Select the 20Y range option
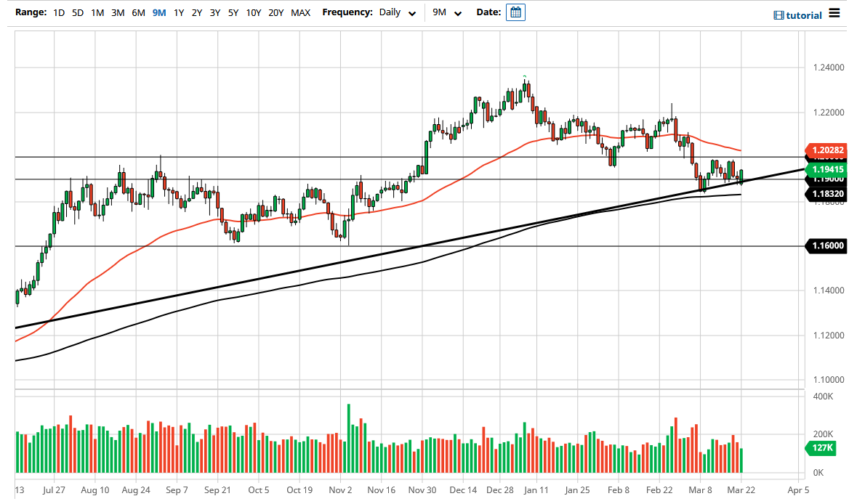This screenshot has width=849, height=504. click(x=276, y=12)
